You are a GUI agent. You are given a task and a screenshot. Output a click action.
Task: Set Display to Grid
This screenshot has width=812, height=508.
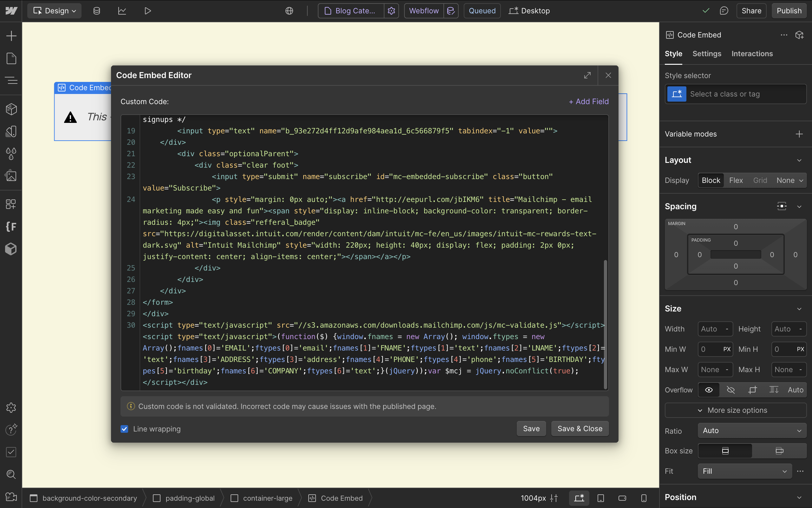pos(760,180)
